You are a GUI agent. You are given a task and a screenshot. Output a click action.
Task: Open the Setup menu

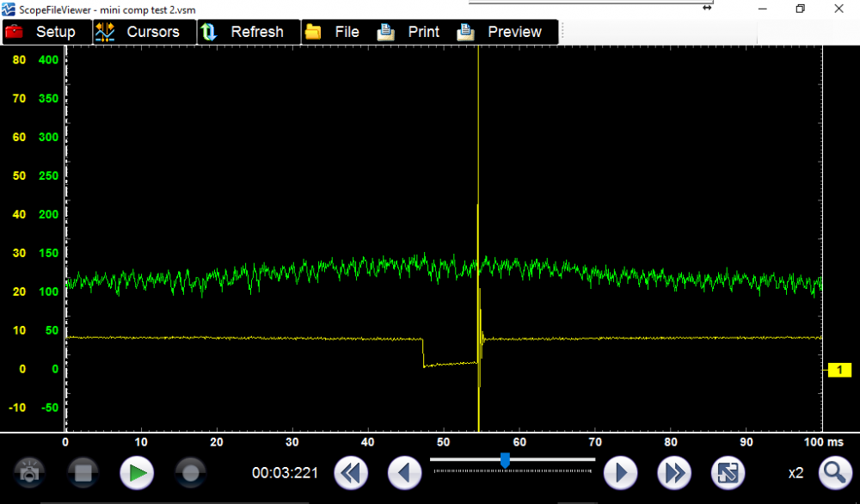point(47,32)
